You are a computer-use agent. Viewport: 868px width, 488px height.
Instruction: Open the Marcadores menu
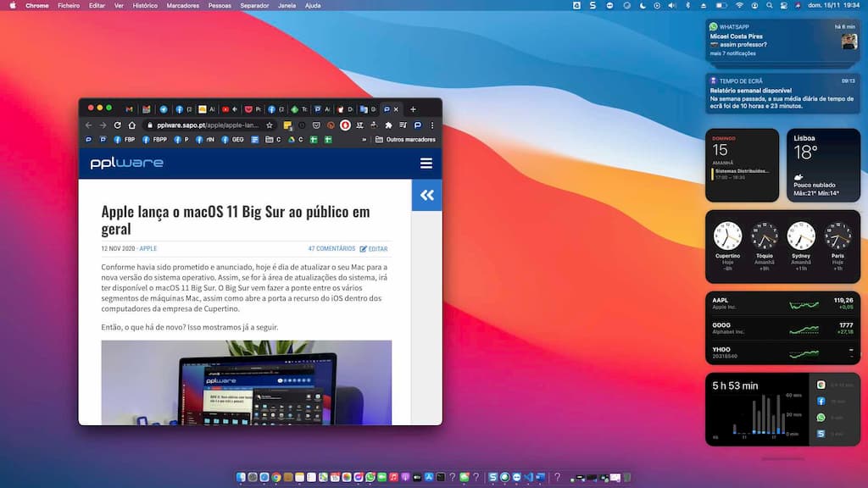tap(183, 6)
